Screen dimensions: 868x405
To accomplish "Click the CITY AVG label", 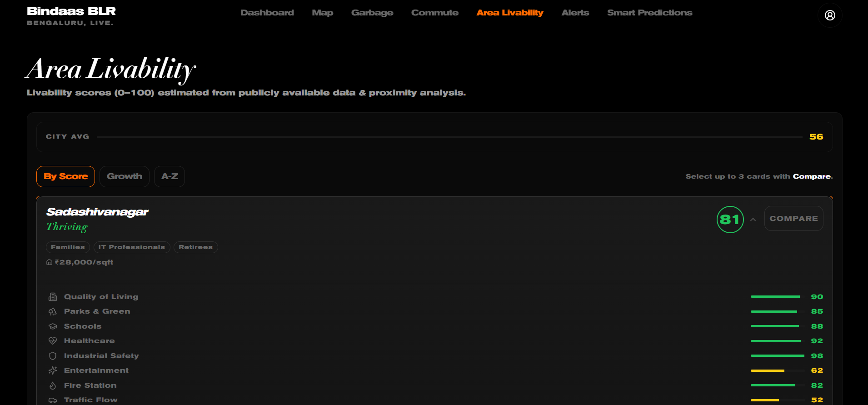I will (x=67, y=137).
